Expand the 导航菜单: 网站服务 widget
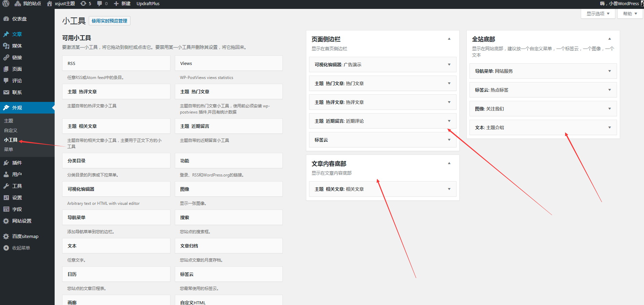This screenshot has width=644, height=305. click(610, 71)
